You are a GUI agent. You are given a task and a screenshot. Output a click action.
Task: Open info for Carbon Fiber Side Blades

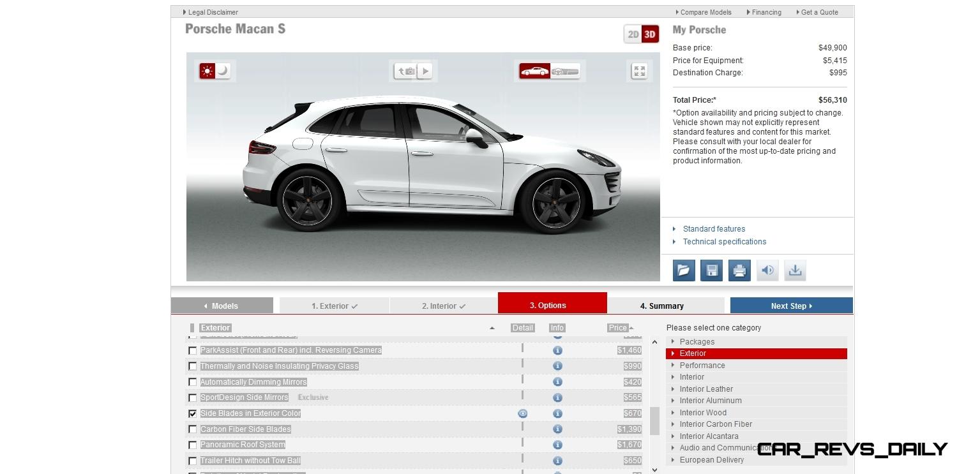click(557, 429)
